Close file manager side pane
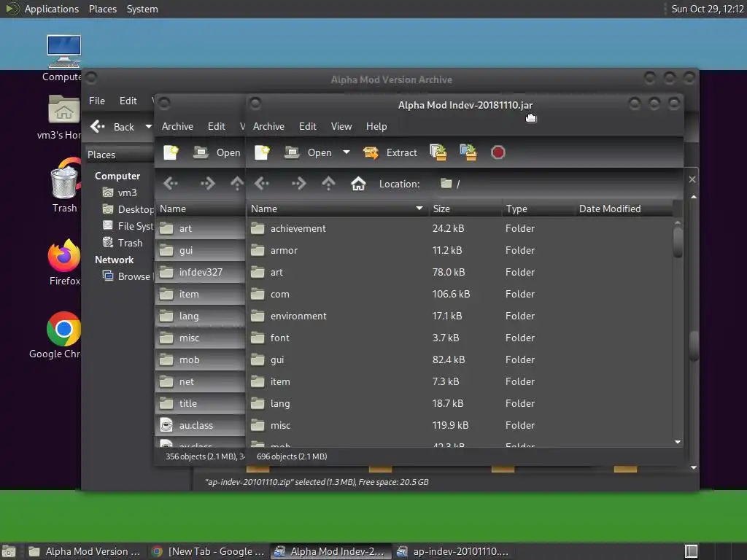This screenshot has width=747, height=560. pyautogui.click(x=692, y=179)
